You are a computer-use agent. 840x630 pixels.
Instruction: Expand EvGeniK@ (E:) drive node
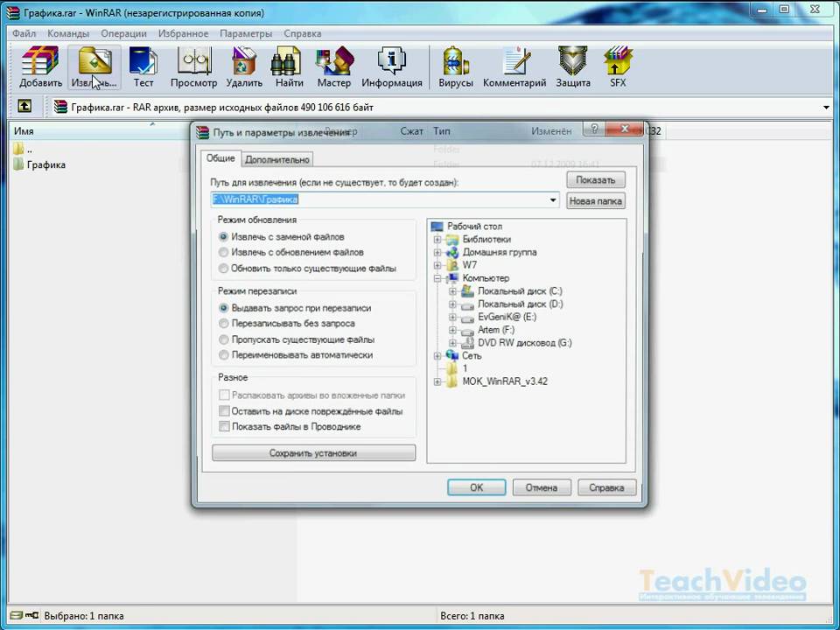tap(452, 317)
